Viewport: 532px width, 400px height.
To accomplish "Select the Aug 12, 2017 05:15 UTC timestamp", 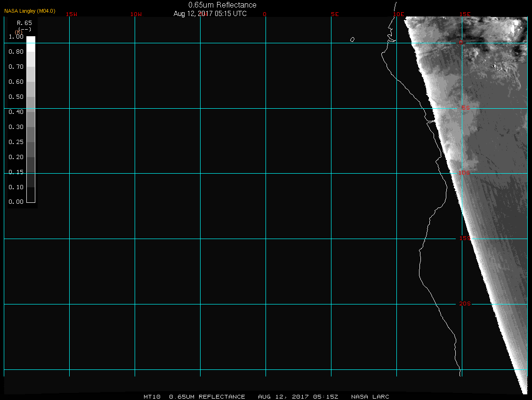I will (x=210, y=14).
